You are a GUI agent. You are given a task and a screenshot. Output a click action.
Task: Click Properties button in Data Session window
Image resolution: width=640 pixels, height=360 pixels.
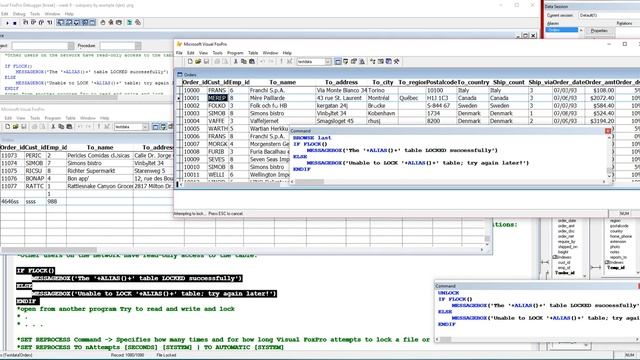599,31
